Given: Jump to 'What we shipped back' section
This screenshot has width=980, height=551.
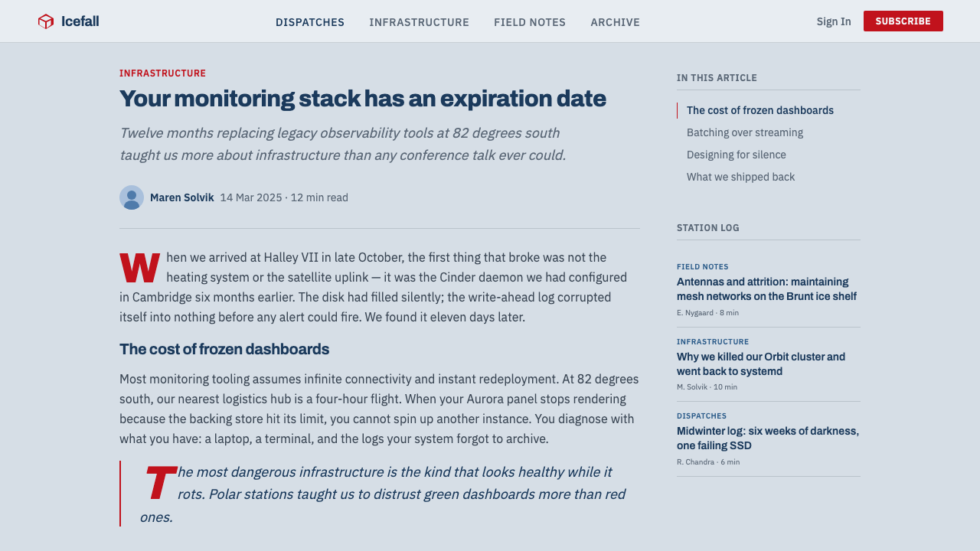Looking at the screenshot, I should click(x=741, y=177).
